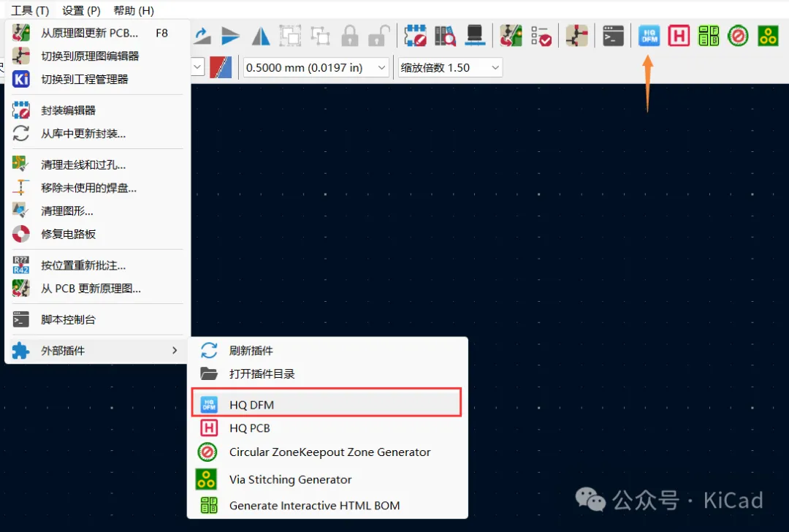Open the footprint editor from the toolbar
Image resolution: width=789 pixels, height=532 pixels.
click(416, 35)
